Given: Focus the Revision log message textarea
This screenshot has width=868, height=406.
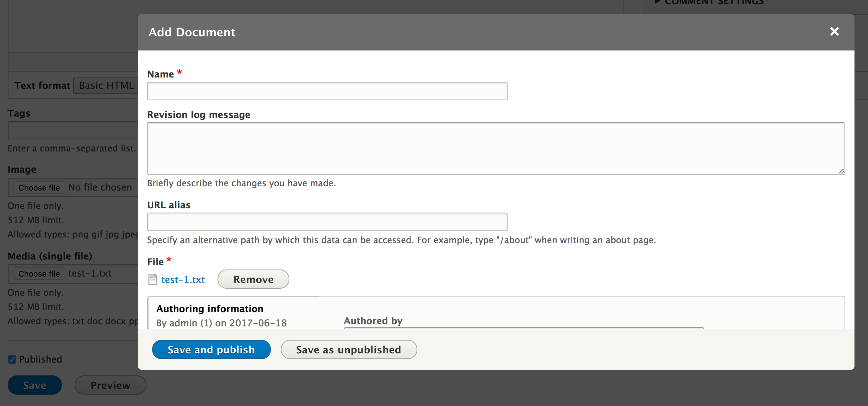Looking at the screenshot, I should tap(496, 149).
